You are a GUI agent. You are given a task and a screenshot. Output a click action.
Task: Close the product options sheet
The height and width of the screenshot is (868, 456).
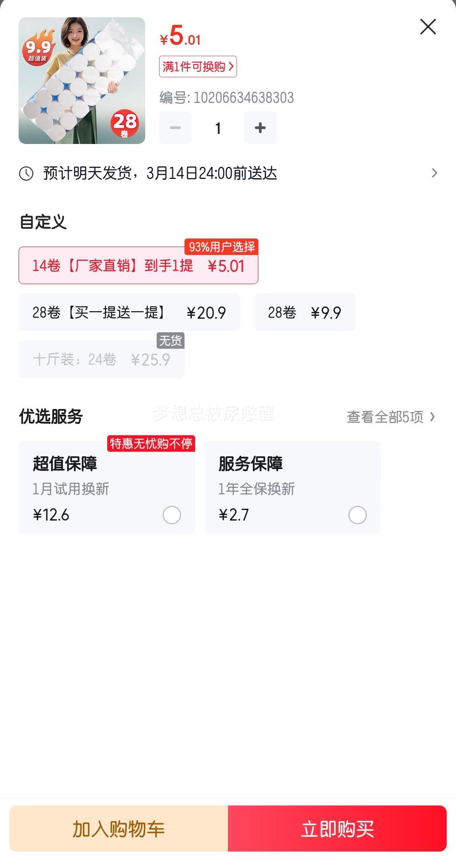click(428, 27)
